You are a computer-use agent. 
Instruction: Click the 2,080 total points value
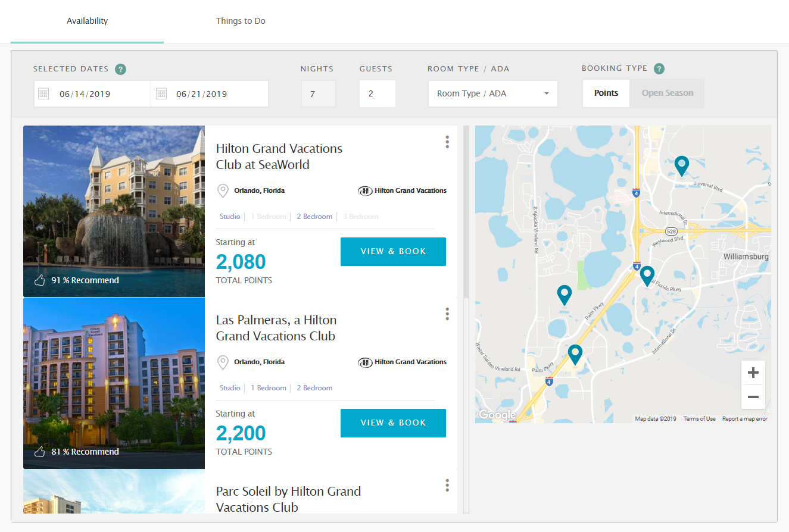click(241, 262)
